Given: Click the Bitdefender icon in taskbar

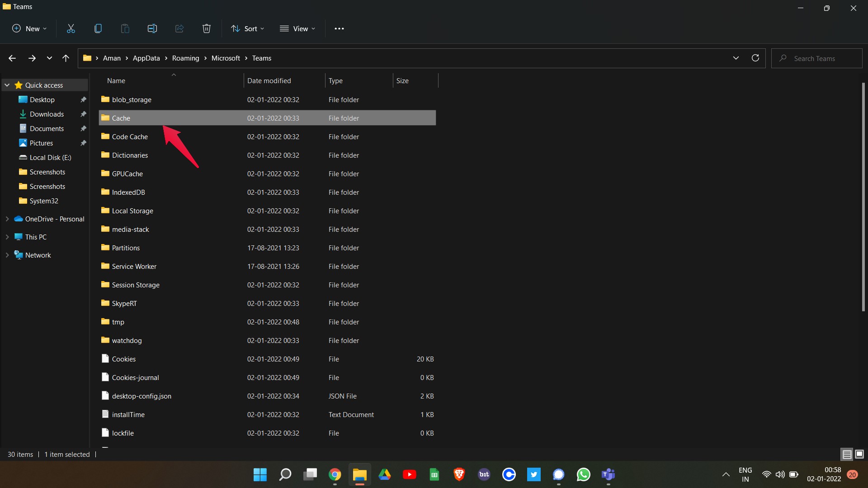Looking at the screenshot, I should [x=484, y=474].
